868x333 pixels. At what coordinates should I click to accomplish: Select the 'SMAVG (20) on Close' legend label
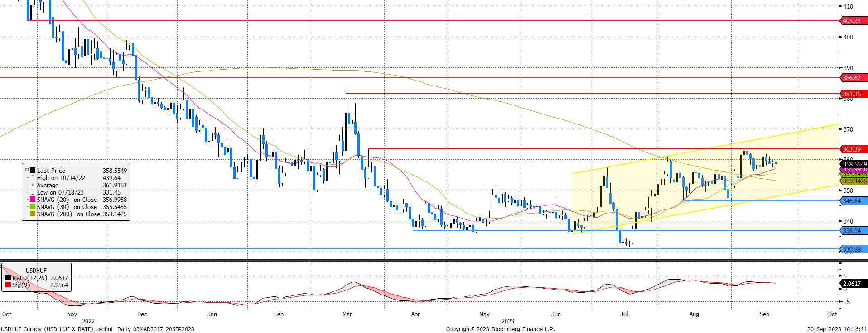click(x=67, y=200)
